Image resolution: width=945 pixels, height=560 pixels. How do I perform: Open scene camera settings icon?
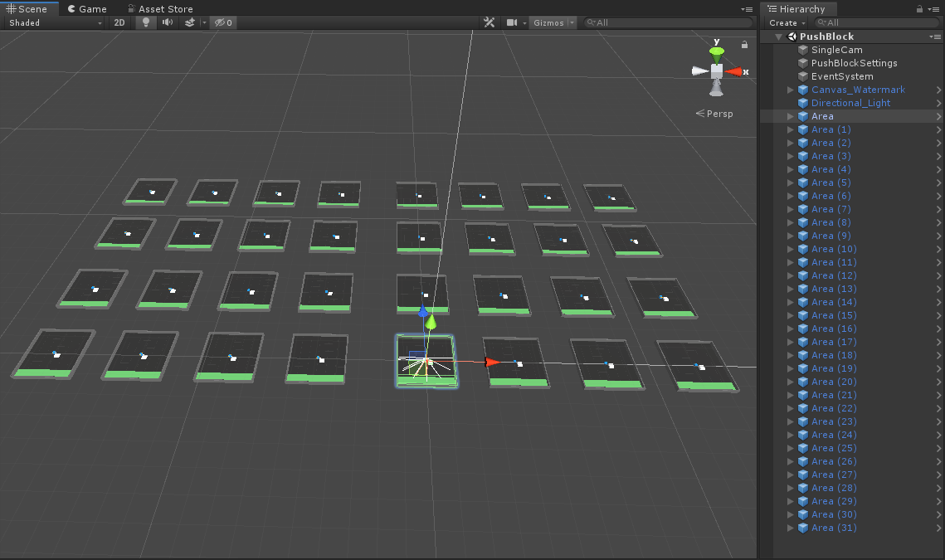click(x=512, y=22)
